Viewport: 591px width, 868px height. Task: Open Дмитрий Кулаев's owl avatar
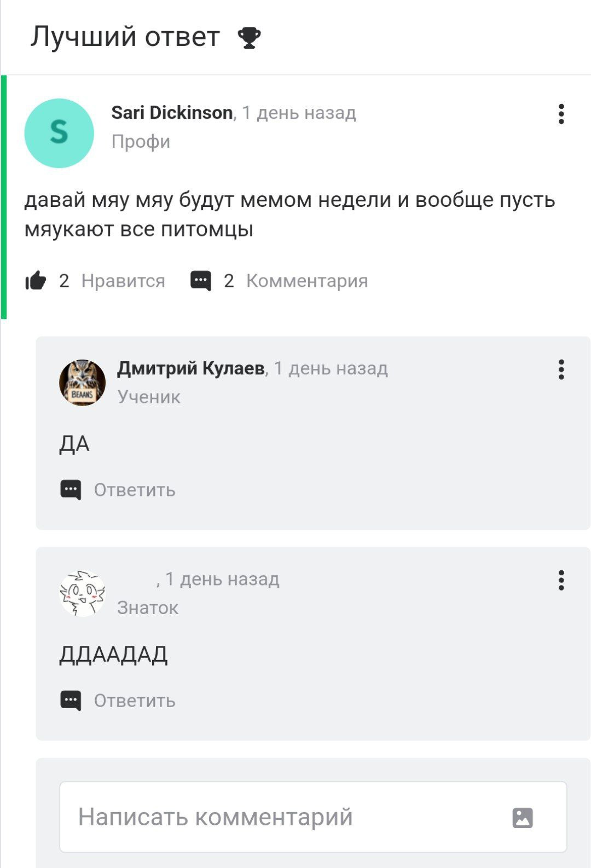(82, 383)
